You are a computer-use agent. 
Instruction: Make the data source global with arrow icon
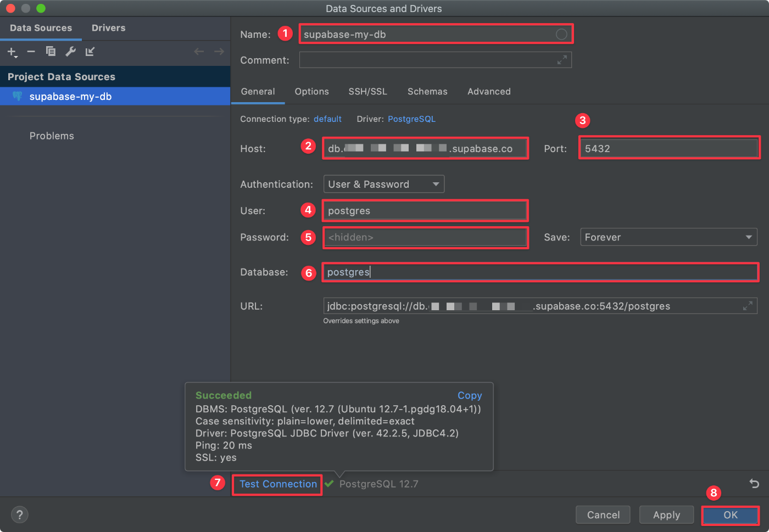tap(90, 52)
